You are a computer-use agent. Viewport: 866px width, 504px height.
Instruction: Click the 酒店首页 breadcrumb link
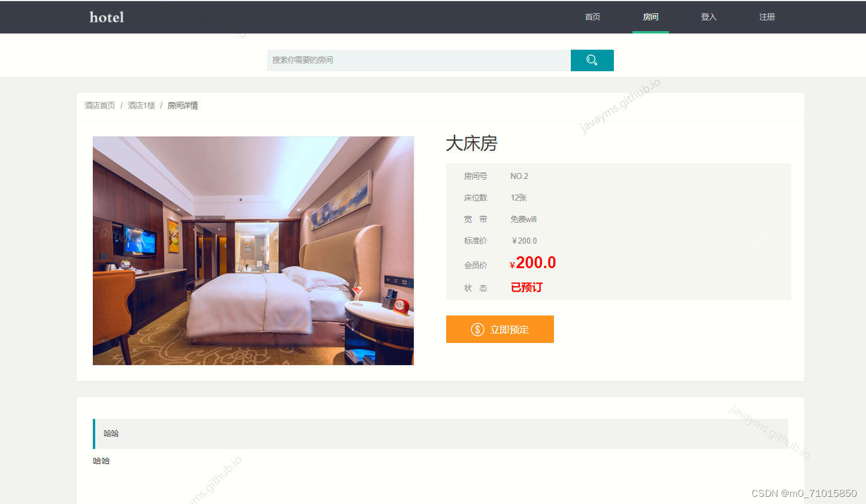[99, 105]
